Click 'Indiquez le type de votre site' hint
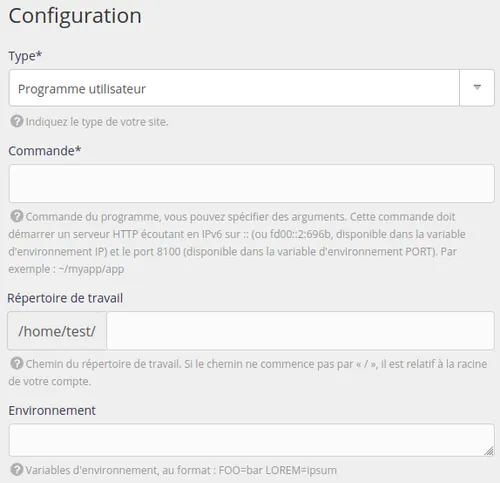The height and width of the screenshot is (483, 500). pyautogui.click(x=97, y=122)
